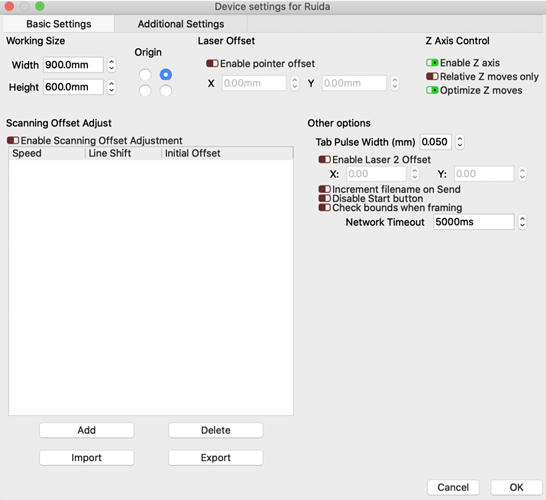Click the Export button
Screen dimensions: 546x500
(x=216, y=458)
